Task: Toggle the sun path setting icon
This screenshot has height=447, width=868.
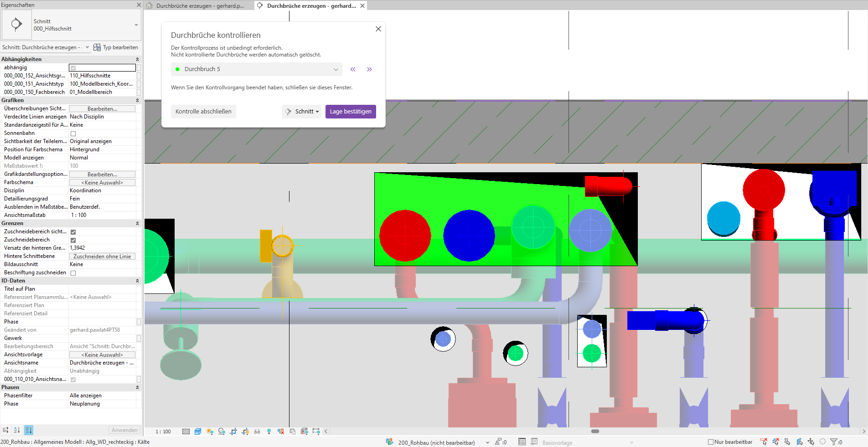Action: point(210,431)
